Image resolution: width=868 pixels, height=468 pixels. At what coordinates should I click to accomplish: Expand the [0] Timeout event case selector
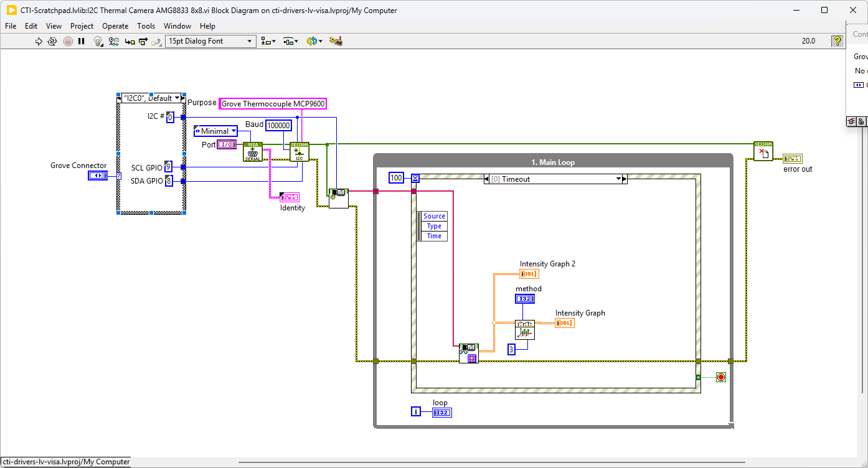coord(619,179)
